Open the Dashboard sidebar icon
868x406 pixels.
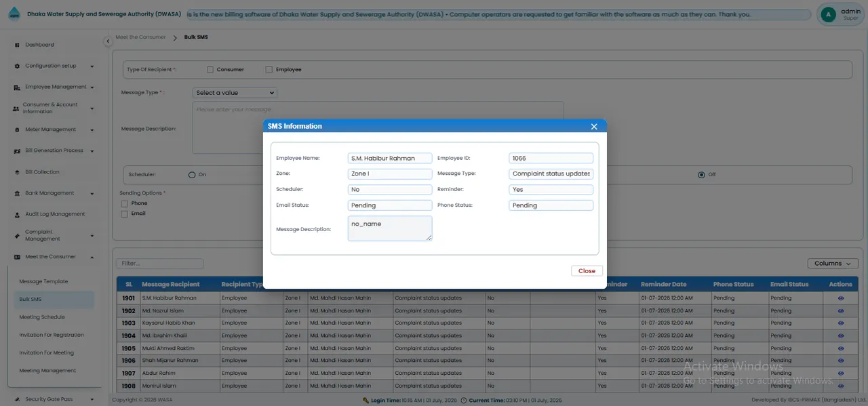17,45
